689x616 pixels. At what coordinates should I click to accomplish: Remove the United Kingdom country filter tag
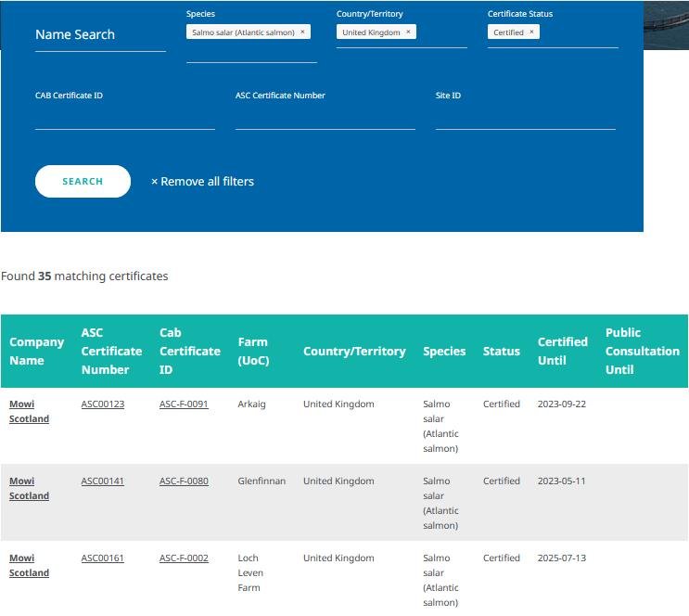point(408,32)
